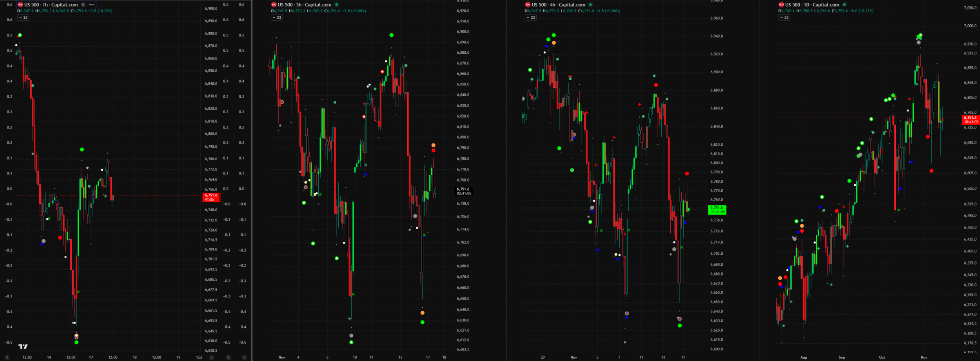Image resolution: width=980 pixels, height=361 pixels.
Task: Click market status dot on 4h chart
Action: [x=590, y=5]
